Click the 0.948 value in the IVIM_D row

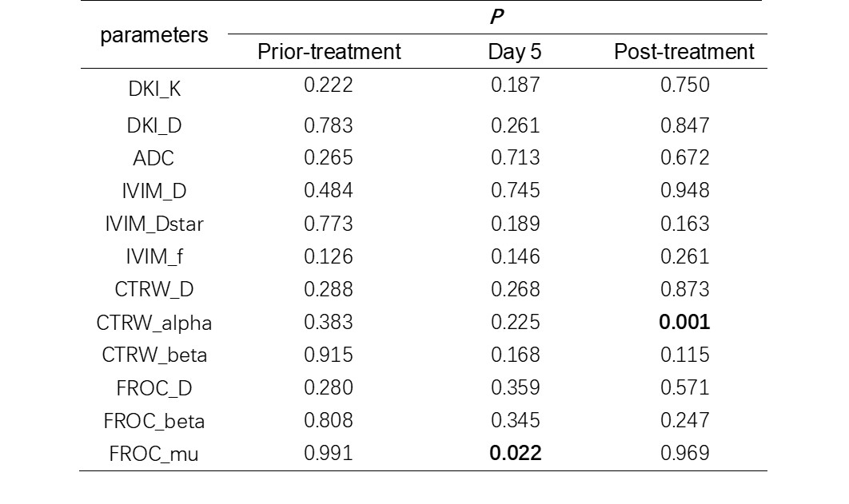tap(684, 190)
